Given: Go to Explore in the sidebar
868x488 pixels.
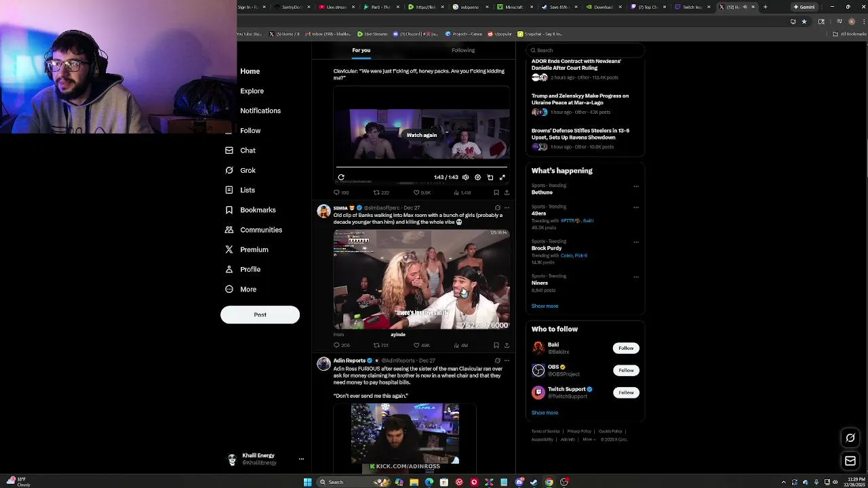Looking at the screenshot, I should pyautogui.click(x=252, y=91).
